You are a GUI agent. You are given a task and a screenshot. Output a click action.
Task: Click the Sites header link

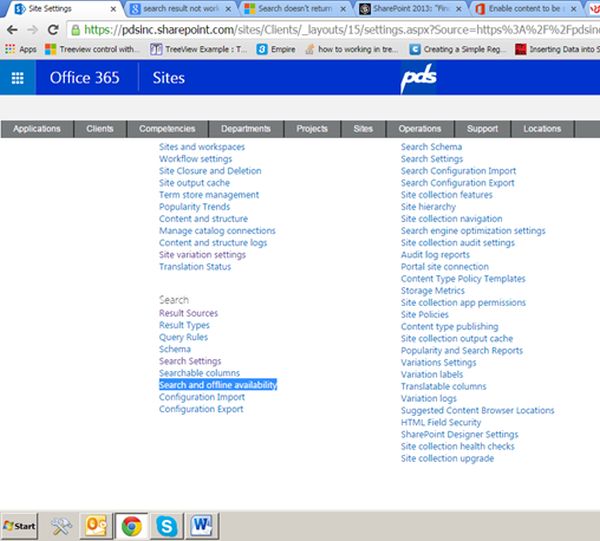click(x=168, y=78)
